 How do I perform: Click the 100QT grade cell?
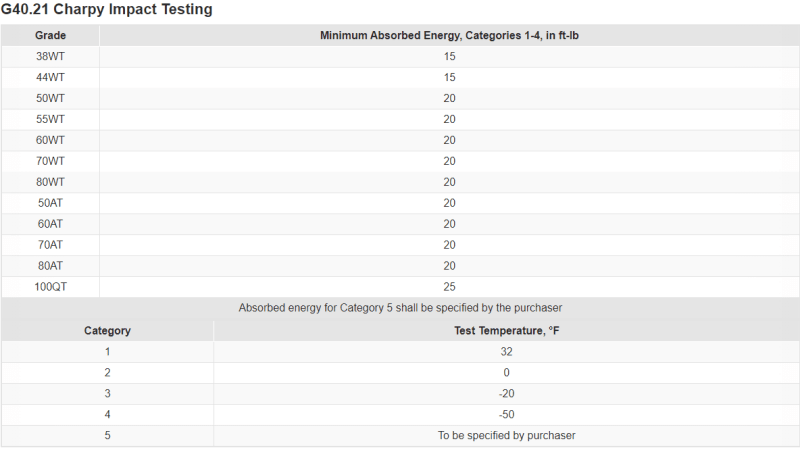pos(51,287)
